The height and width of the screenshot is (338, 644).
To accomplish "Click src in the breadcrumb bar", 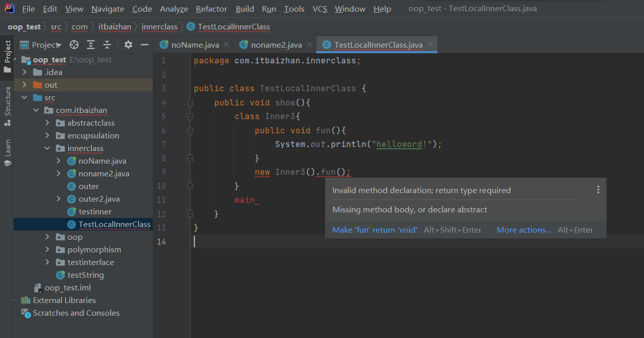I will pyautogui.click(x=56, y=26).
